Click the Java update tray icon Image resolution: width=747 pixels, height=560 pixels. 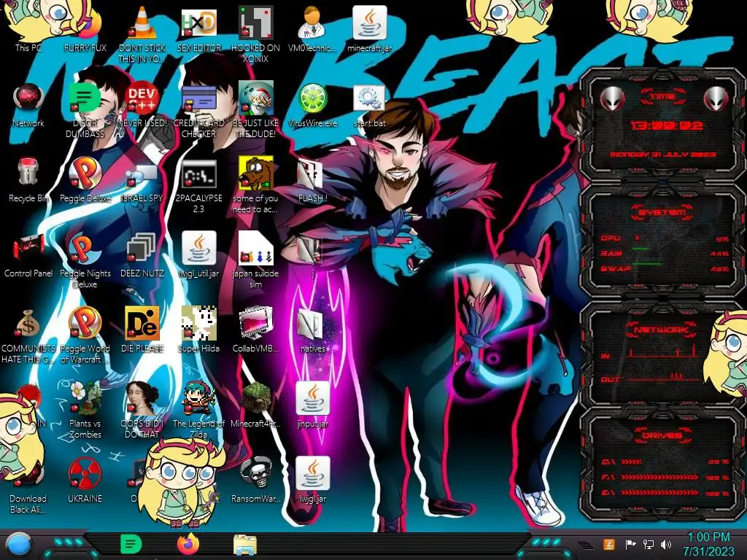[x=608, y=544]
